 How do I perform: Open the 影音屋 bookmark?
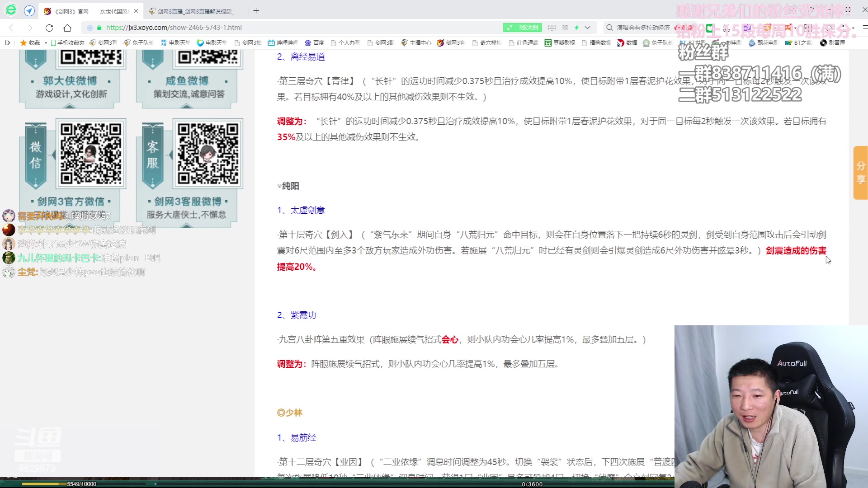tap(833, 43)
